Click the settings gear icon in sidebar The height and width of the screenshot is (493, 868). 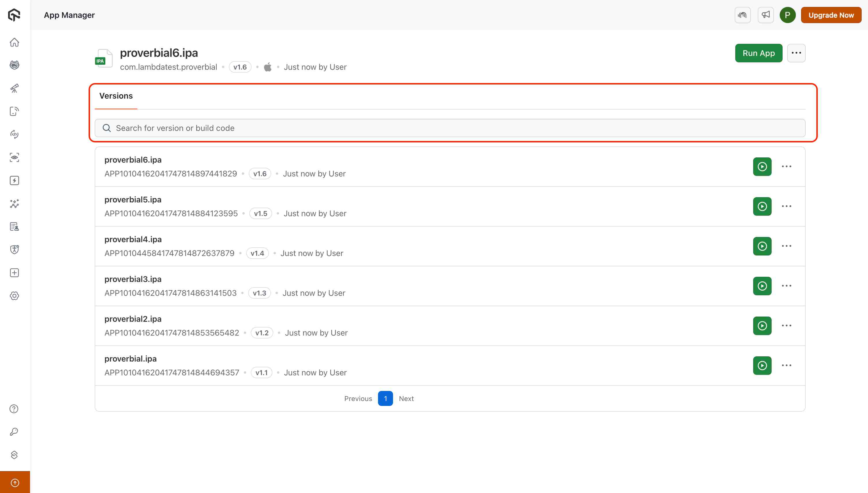click(14, 296)
